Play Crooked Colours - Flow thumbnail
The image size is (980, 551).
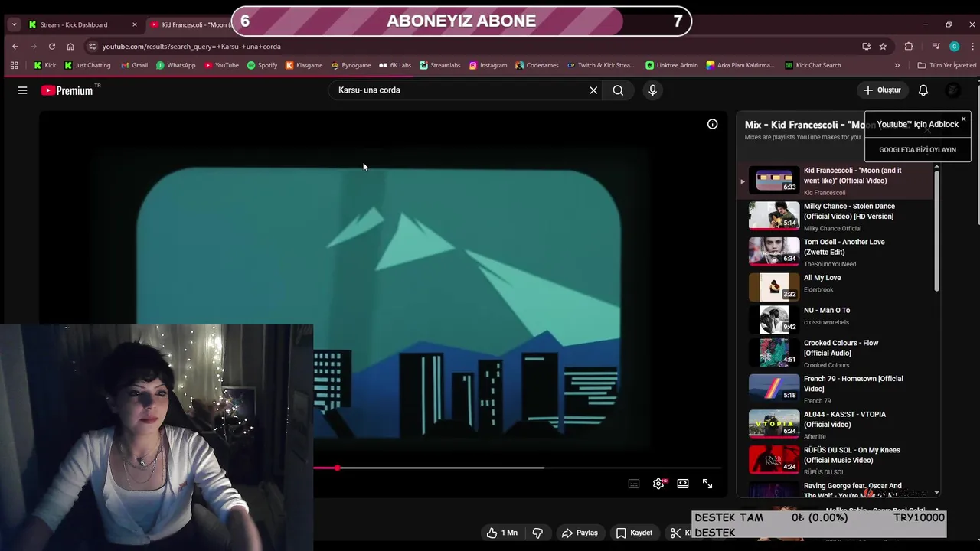click(x=774, y=352)
